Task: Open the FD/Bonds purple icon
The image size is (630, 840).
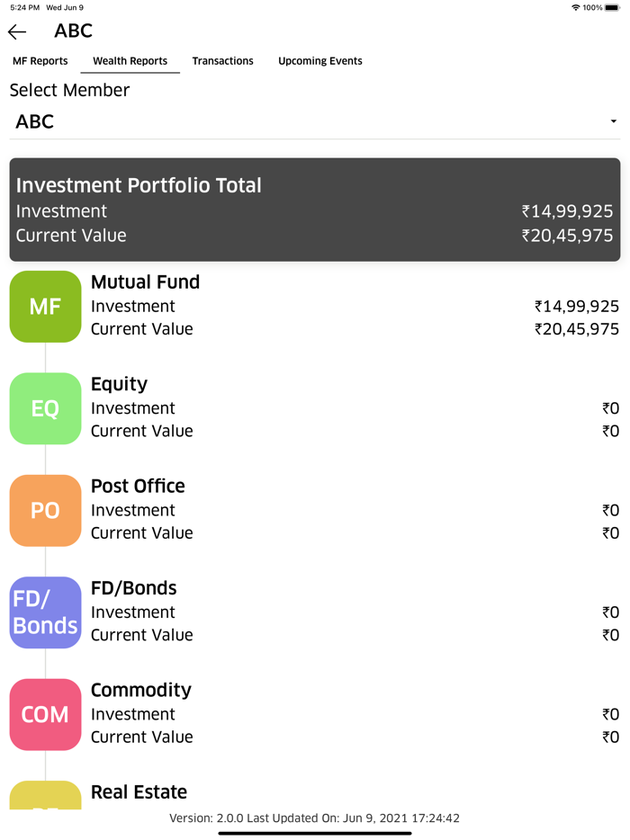Action: pyautogui.click(x=46, y=612)
